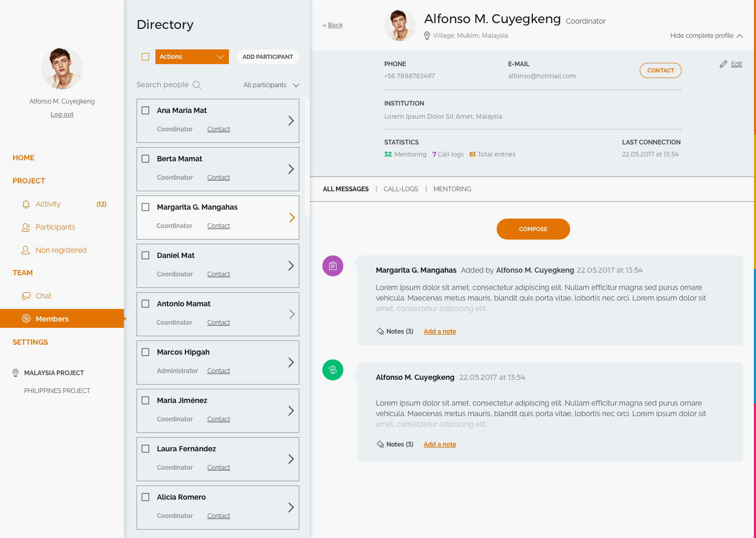Viewport: 756px width, 538px height.
Task: Open the Project menu section
Action: 29,181
